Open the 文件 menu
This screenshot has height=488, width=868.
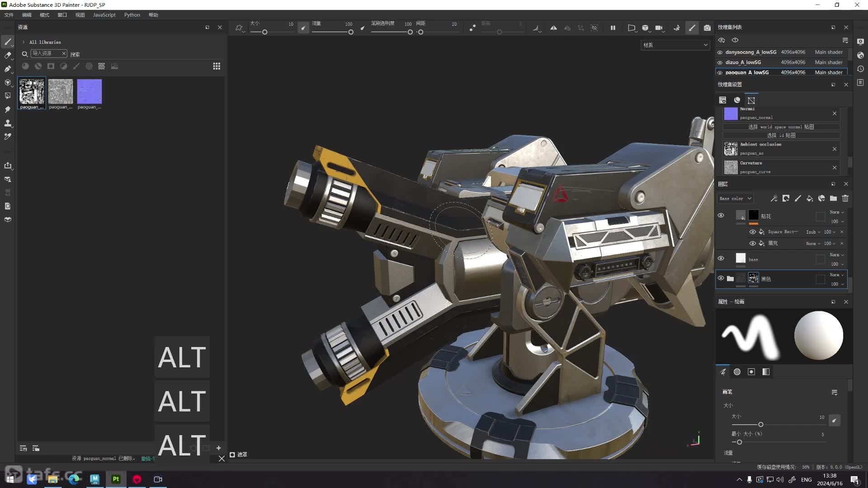tap(9, 15)
